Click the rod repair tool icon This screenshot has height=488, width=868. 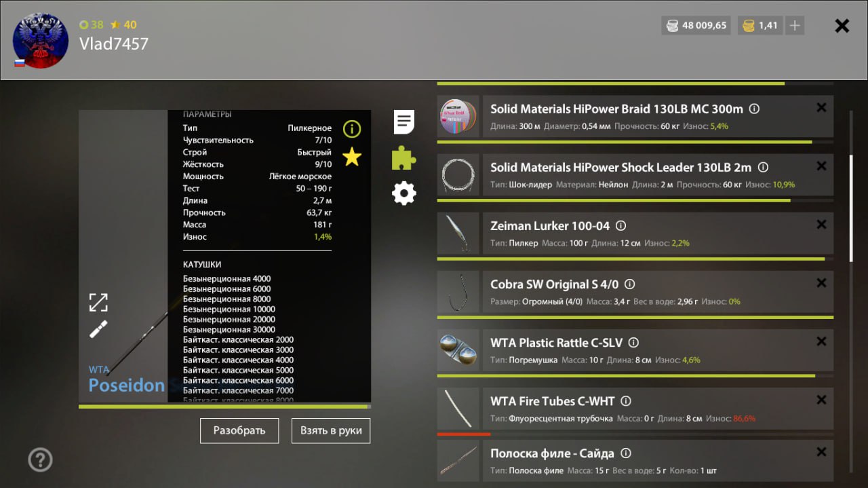coord(98,329)
